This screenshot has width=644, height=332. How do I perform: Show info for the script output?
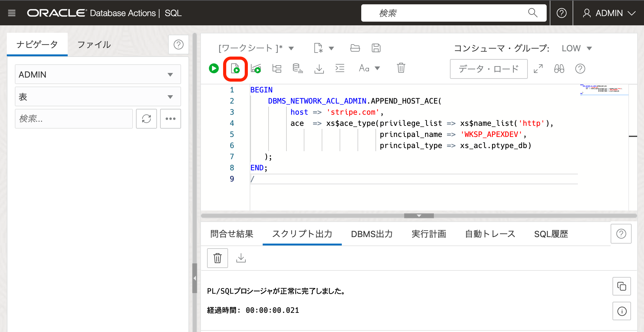(x=622, y=311)
